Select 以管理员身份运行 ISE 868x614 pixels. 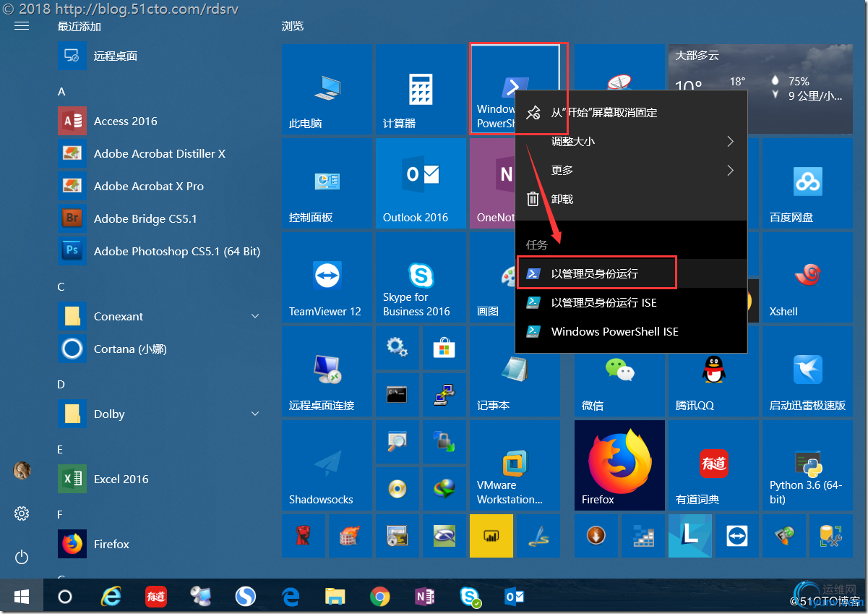pyautogui.click(x=631, y=302)
